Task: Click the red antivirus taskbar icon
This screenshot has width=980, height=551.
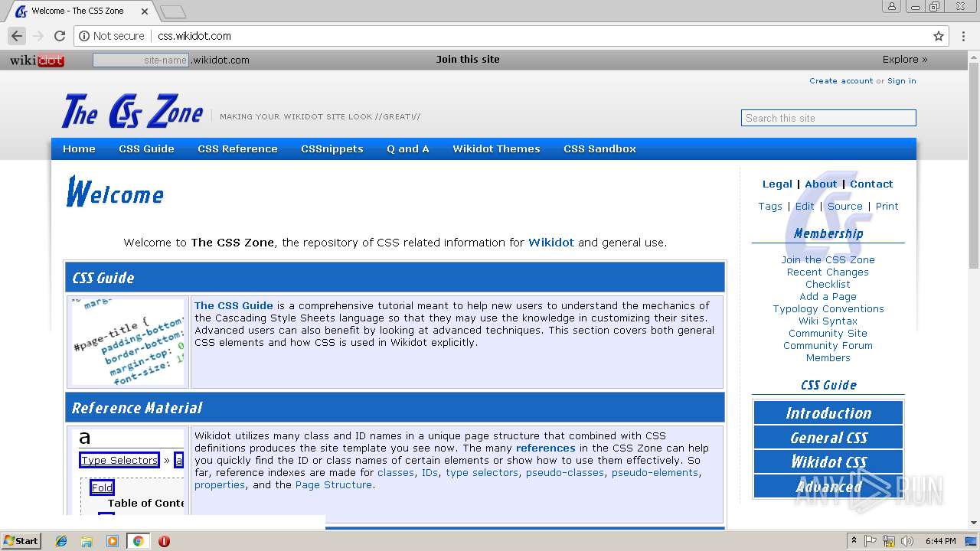Action: 164,541
